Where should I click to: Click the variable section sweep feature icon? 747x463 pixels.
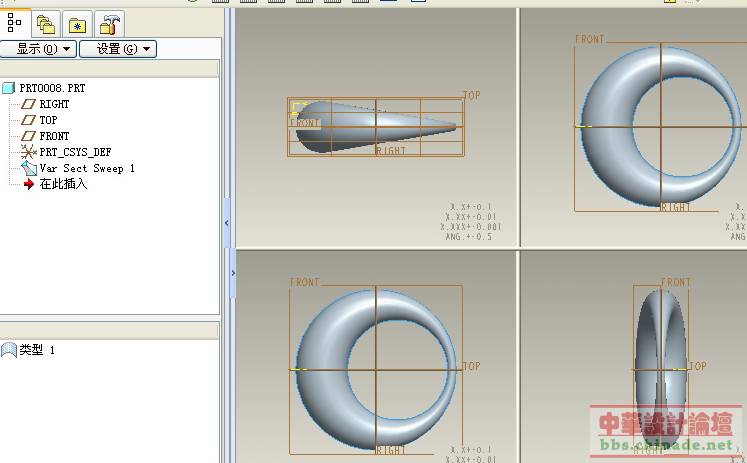pos(29,168)
